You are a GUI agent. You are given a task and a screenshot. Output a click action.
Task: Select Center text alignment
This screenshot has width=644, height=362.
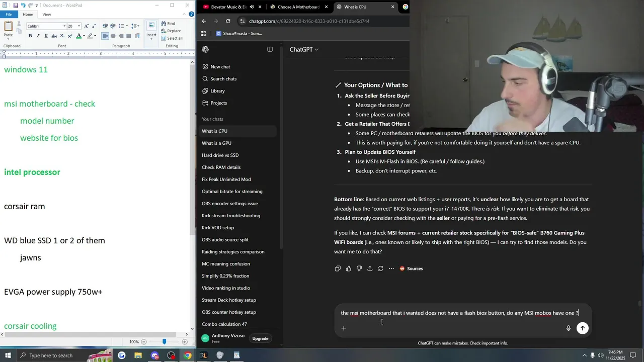coord(113,36)
